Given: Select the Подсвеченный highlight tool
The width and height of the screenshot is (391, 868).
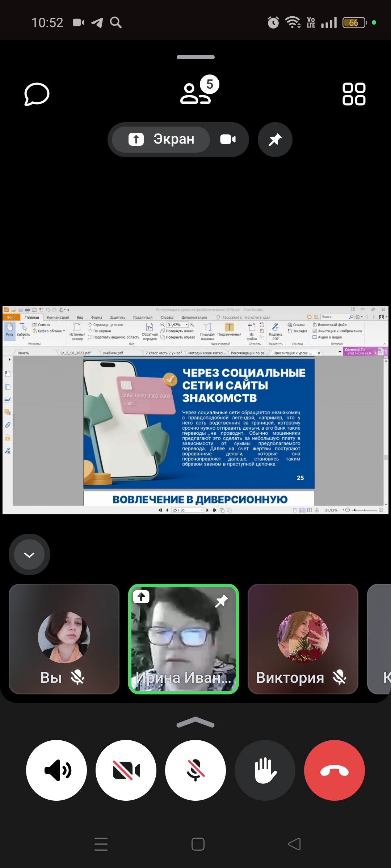Looking at the screenshot, I should pyautogui.click(x=229, y=330).
